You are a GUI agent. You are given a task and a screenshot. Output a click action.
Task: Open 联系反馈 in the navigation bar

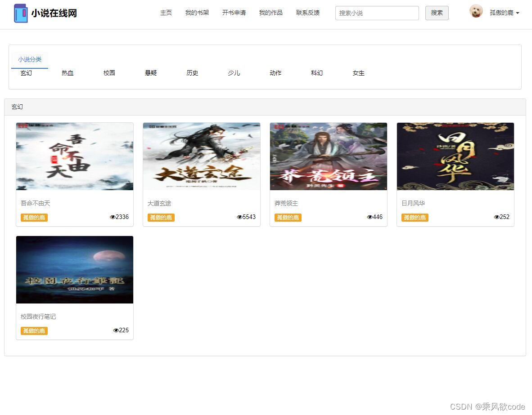tap(308, 13)
